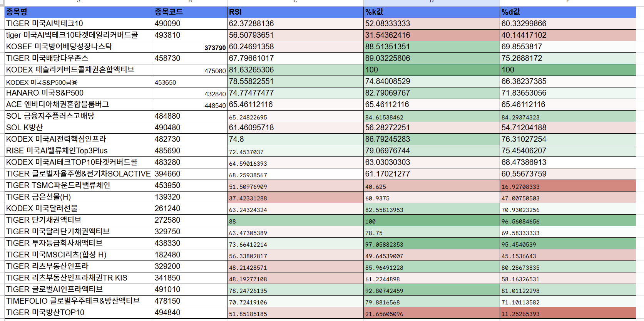Click KODEX 미국S&P500금융 cell
The image size is (644, 321).
pyautogui.click(x=79, y=81)
